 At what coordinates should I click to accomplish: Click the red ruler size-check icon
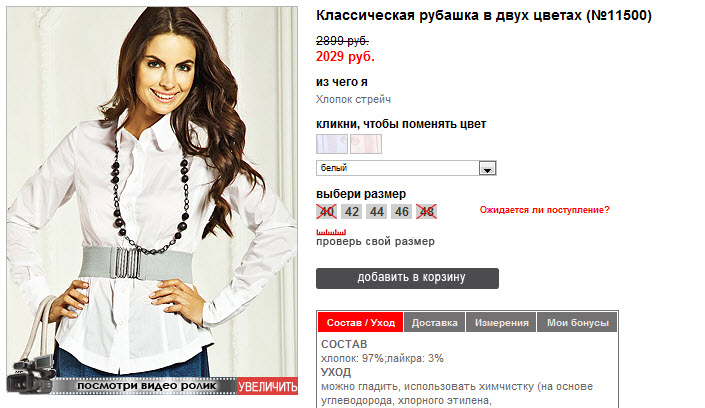pyautogui.click(x=331, y=232)
